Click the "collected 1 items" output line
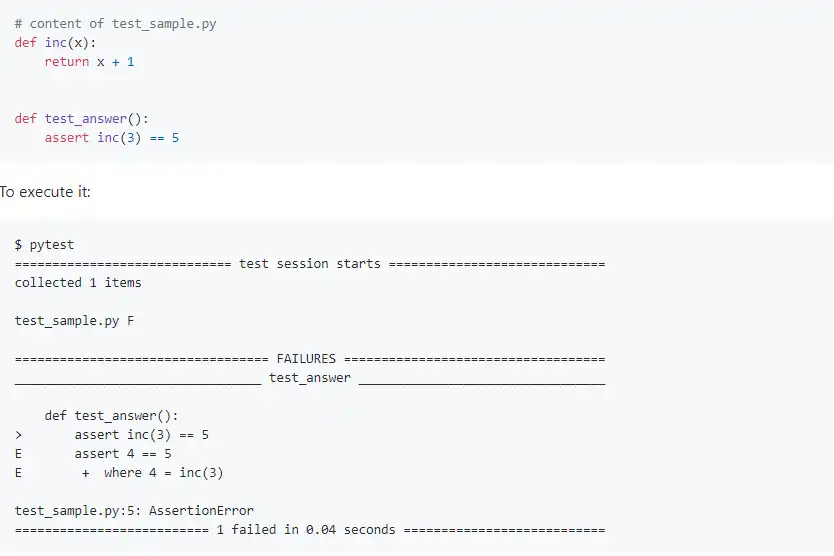The height and width of the screenshot is (556, 834). (x=78, y=283)
